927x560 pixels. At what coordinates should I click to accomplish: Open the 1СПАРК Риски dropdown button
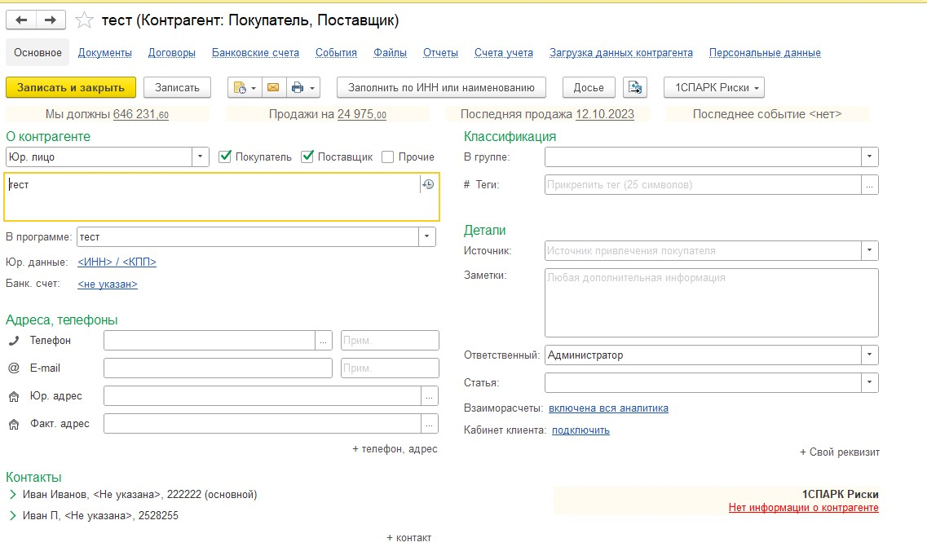pos(714,87)
